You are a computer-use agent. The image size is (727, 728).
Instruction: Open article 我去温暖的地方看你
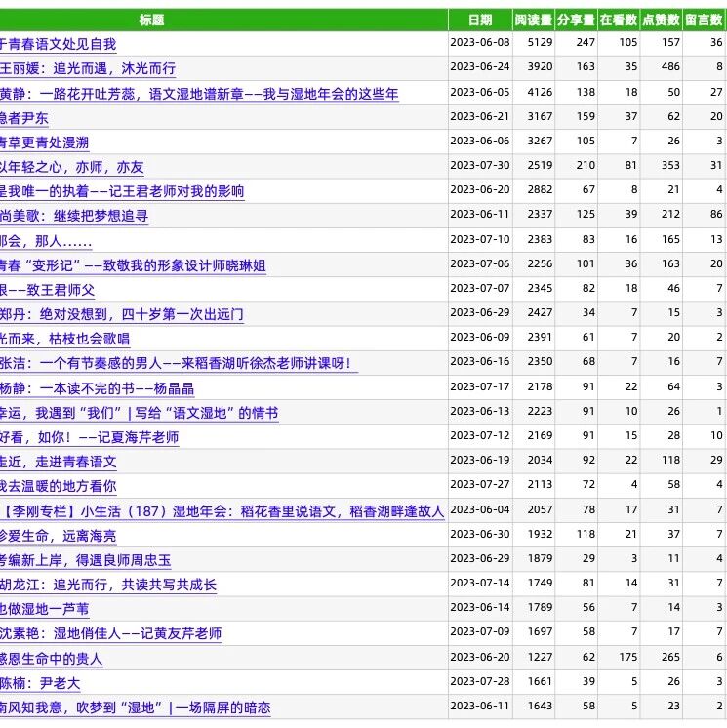(58, 486)
